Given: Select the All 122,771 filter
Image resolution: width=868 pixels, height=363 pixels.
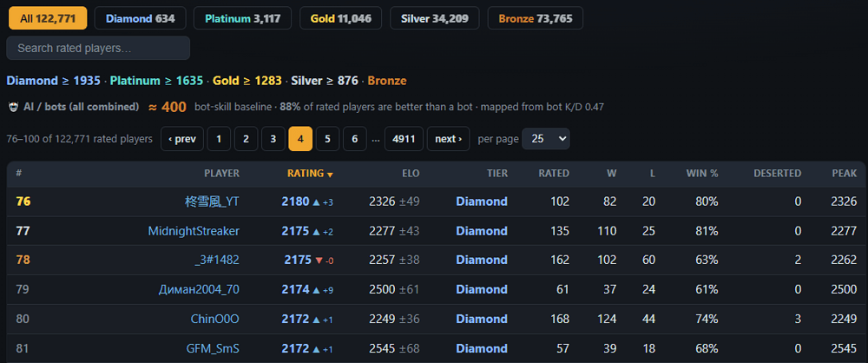Looking at the screenshot, I should [48, 18].
